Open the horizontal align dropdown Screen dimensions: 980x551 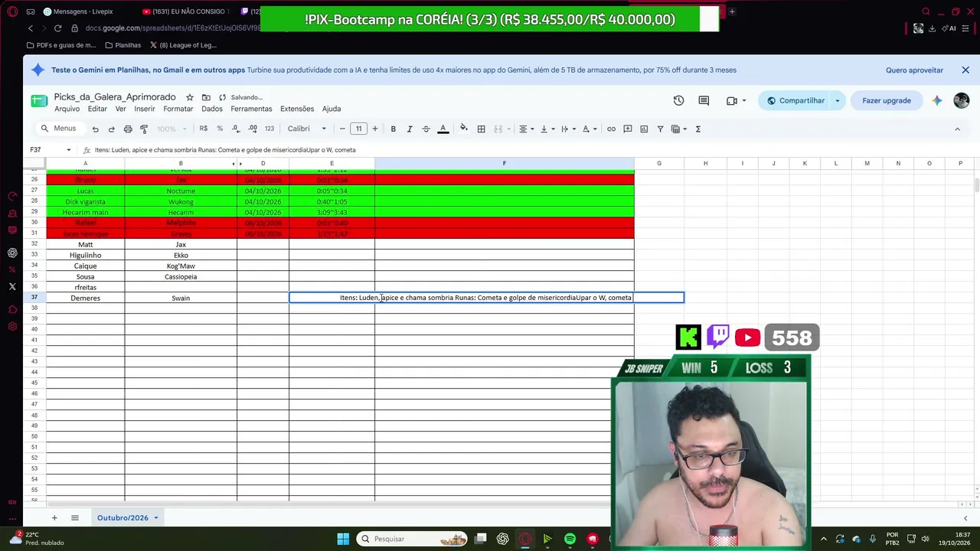pyautogui.click(x=526, y=129)
